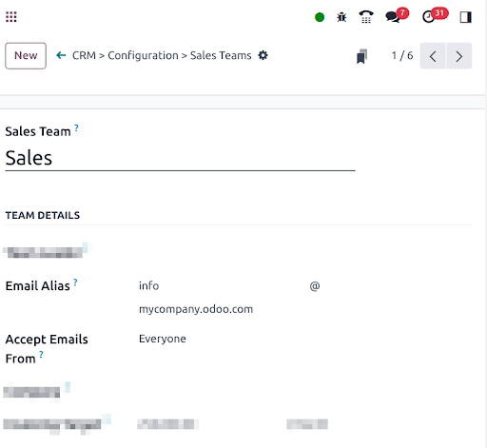Click the bookmark icon beside pager
Image resolution: width=487 pixels, height=448 pixels.
click(361, 56)
